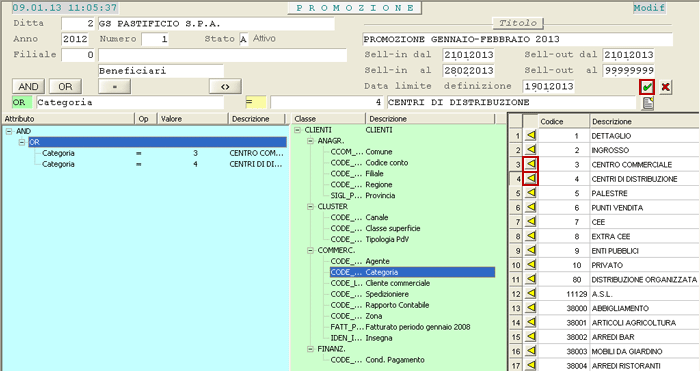Pick ABBIGLIAMENTO with its arrow icon

point(530,308)
